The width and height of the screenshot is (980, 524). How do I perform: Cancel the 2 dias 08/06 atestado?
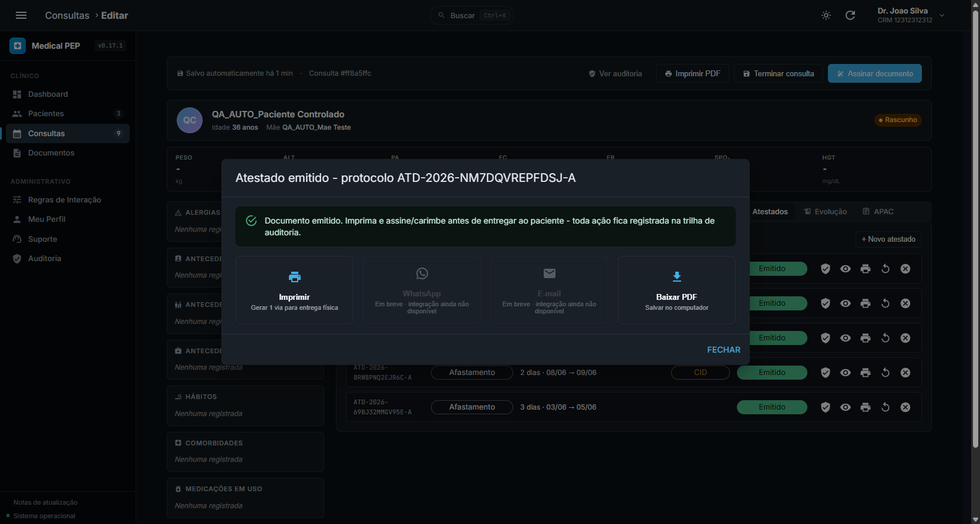point(905,373)
